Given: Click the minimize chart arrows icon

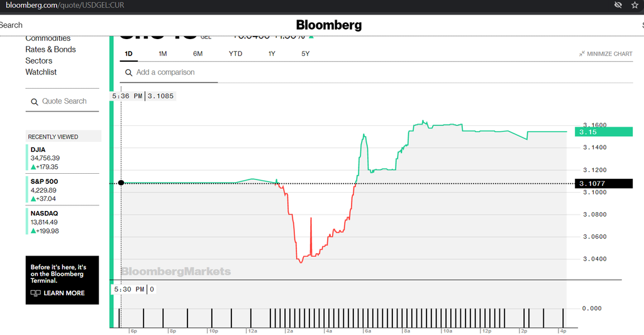Looking at the screenshot, I should point(582,54).
